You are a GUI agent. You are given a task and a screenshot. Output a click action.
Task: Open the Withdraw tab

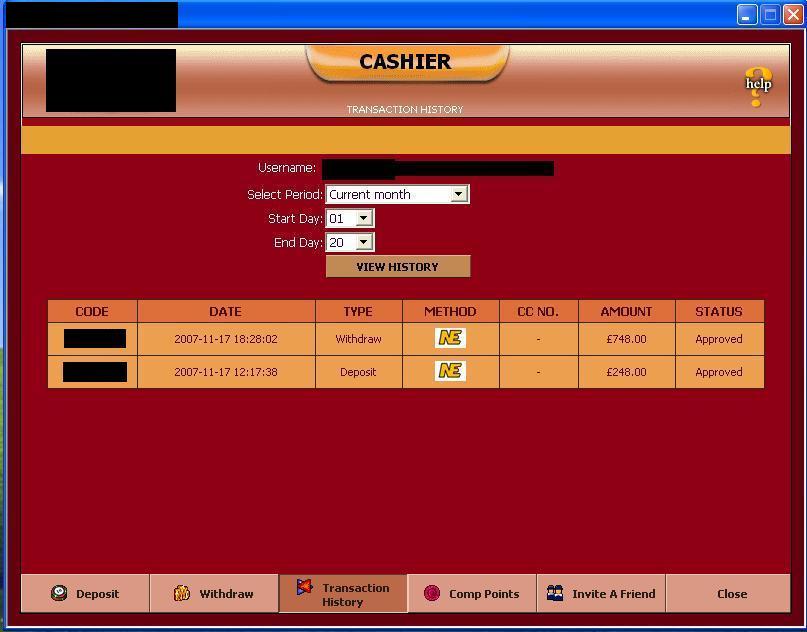pyautogui.click(x=214, y=593)
